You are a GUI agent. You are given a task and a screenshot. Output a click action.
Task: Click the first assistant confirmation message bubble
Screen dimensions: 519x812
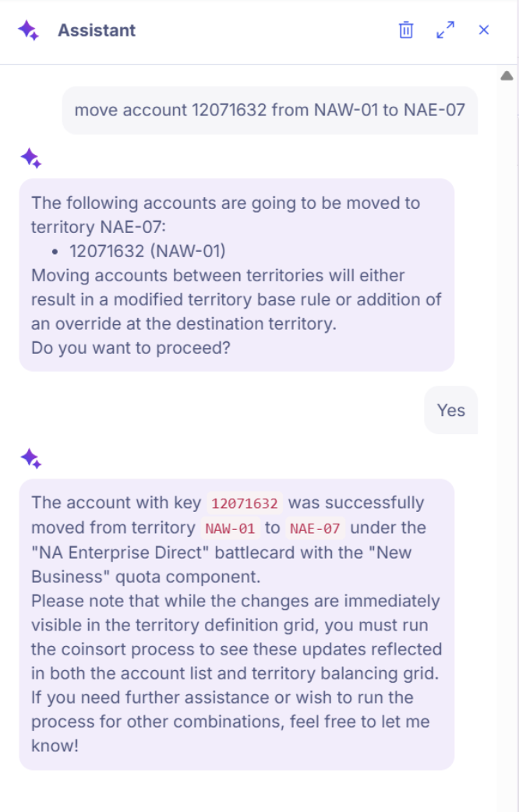237,275
